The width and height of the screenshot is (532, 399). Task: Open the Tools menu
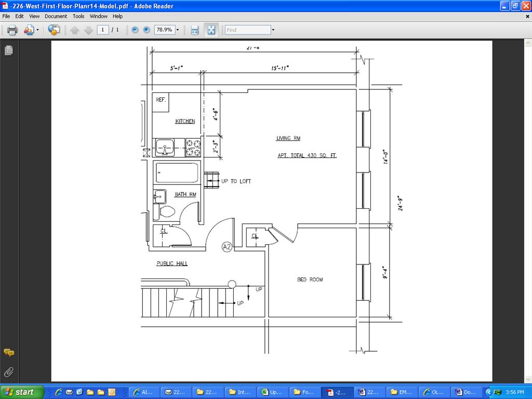tap(78, 16)
